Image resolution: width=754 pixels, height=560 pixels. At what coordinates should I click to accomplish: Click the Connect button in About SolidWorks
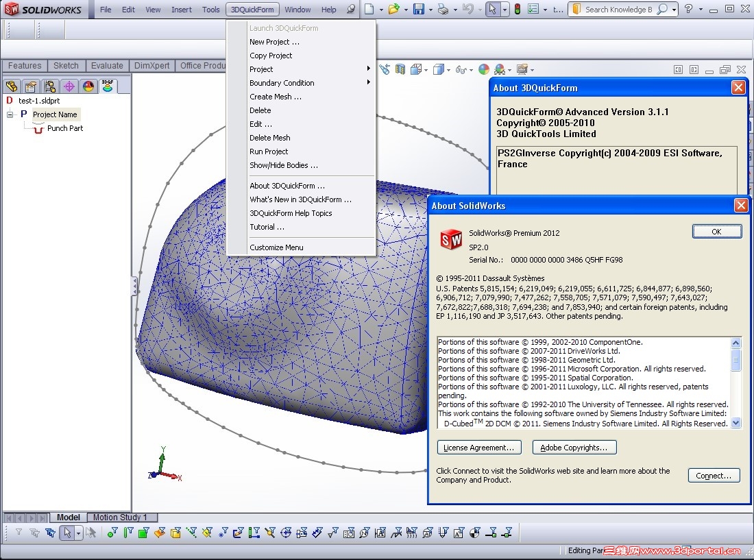point(714,475)
